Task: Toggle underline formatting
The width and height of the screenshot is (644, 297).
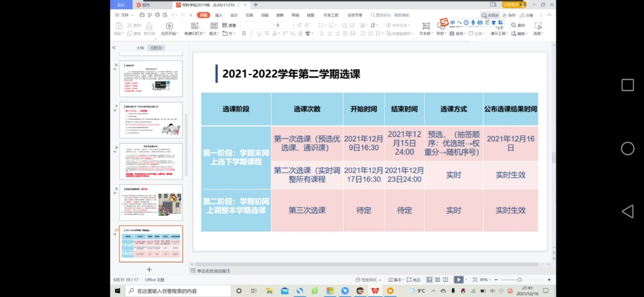Action: 259,34
